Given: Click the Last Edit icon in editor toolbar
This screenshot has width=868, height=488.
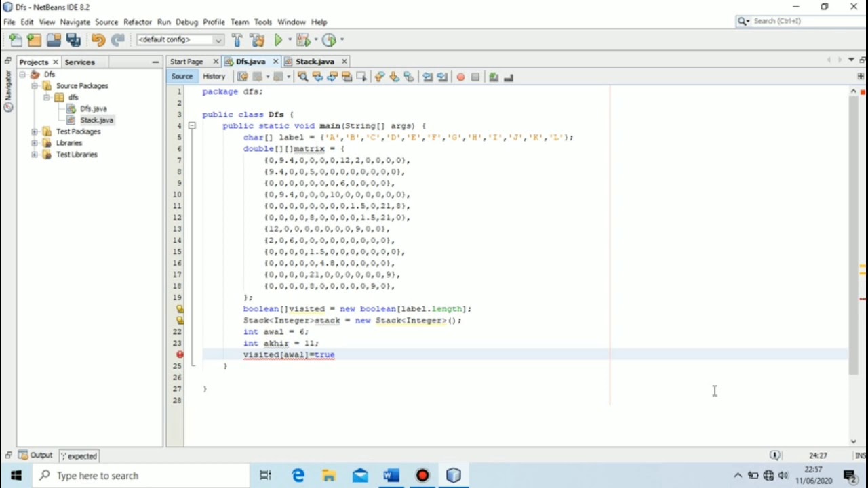Looking at the screenshot, I should point(242,77).
